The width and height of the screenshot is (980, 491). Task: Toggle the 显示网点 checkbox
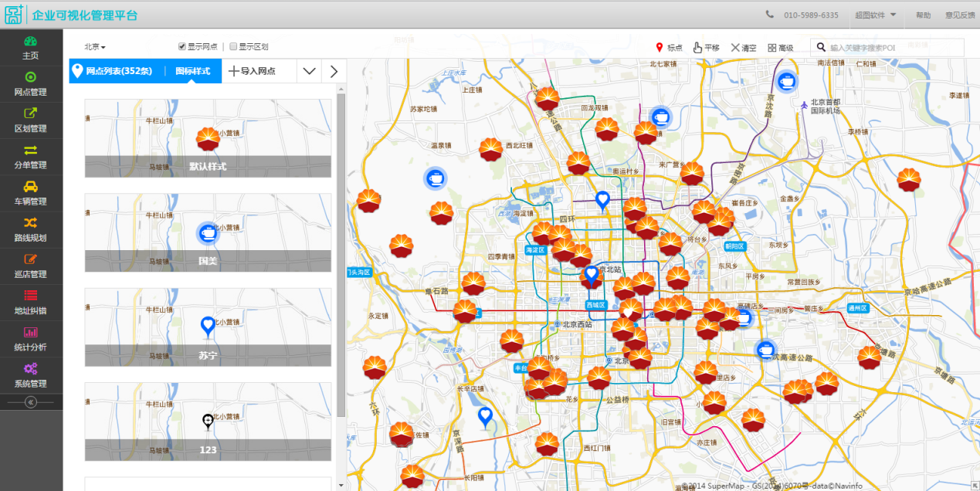(x=182, y=46)
